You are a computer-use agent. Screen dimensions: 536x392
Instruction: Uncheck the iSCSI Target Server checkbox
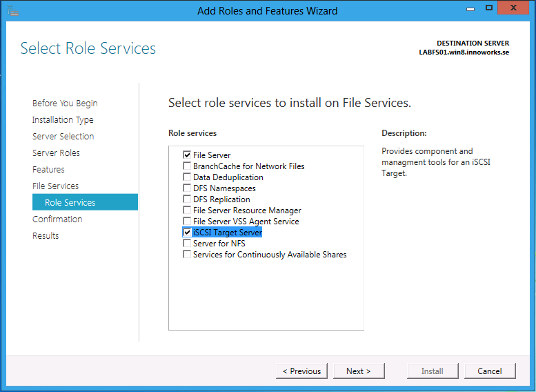click(x=187, y=233)
